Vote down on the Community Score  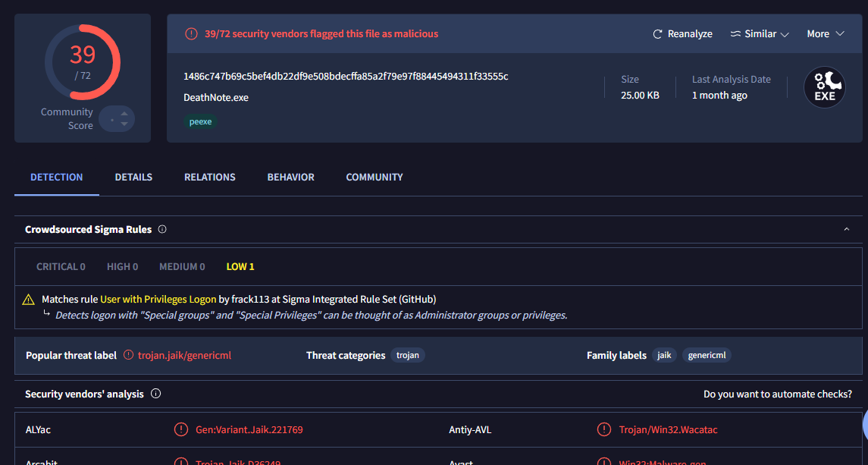pos(124,124)
